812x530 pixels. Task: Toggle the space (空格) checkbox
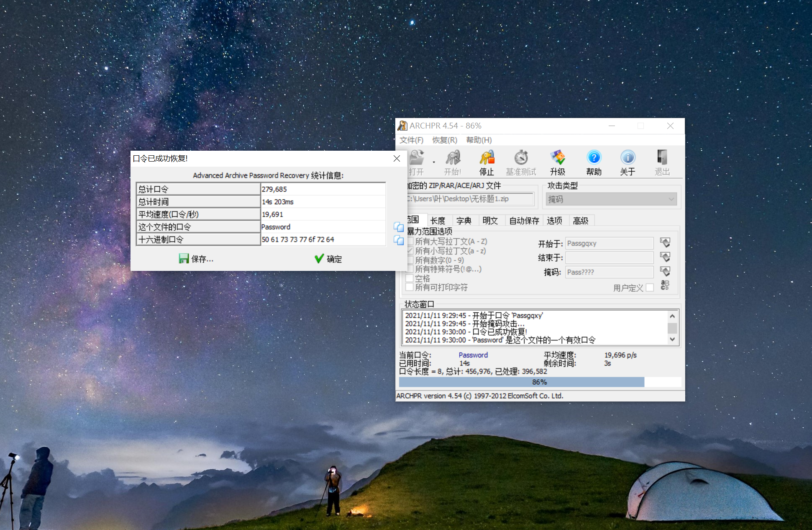(410, 278)
